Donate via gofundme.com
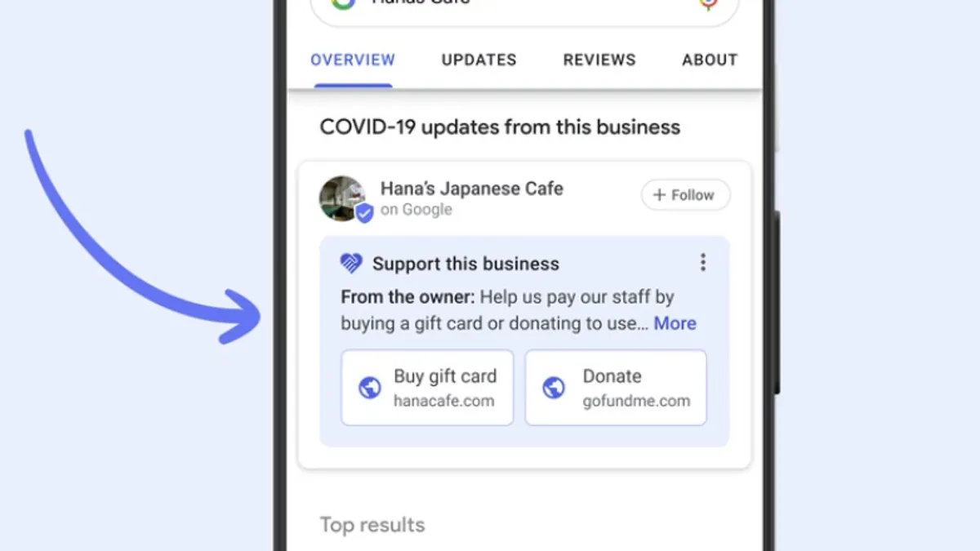Viewport: 980px width, 551px height. (616, 388)
